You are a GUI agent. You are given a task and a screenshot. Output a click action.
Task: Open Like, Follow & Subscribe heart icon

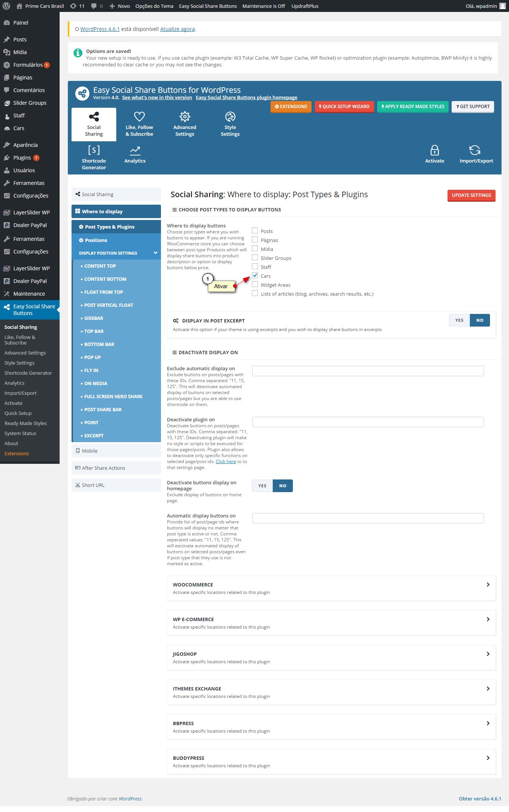tap(139, 117)
